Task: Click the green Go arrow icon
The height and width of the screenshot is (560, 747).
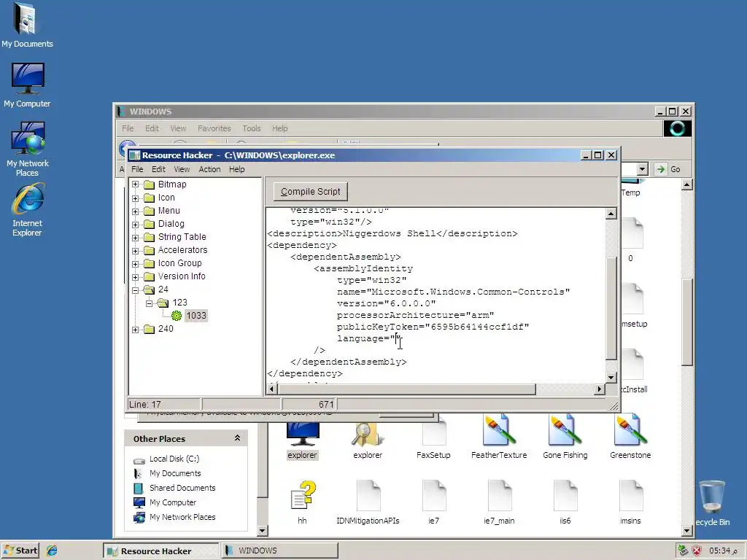Action: (x=660, y=169)
